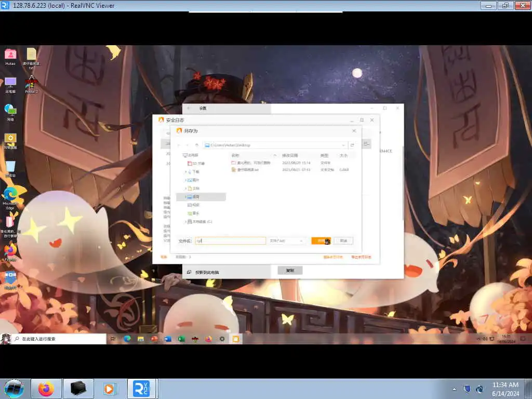Click the Save As dialog back arrow
Screen dimensions: 532x399
[x=179, y=145]
